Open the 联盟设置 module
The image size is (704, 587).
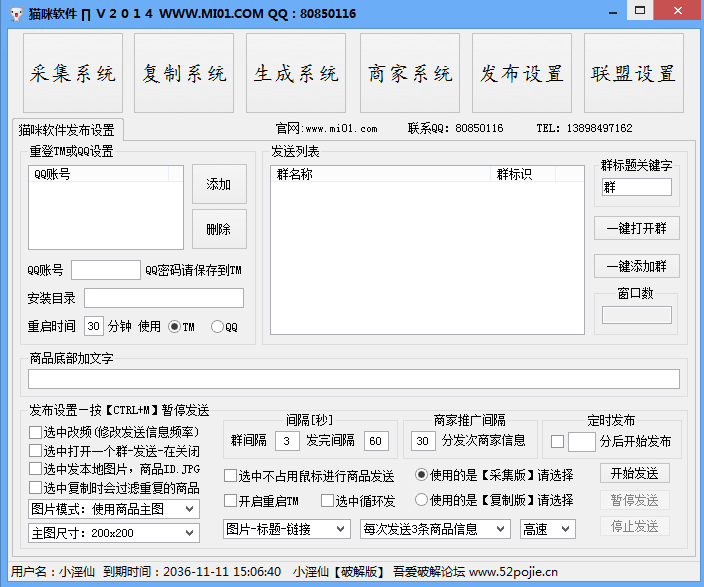(x=633, y=73)
